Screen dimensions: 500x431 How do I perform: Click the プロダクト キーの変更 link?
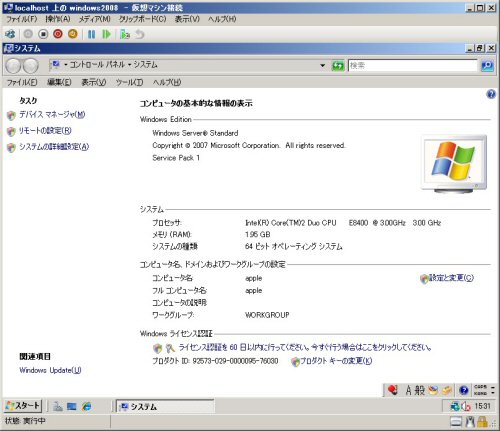336,361
